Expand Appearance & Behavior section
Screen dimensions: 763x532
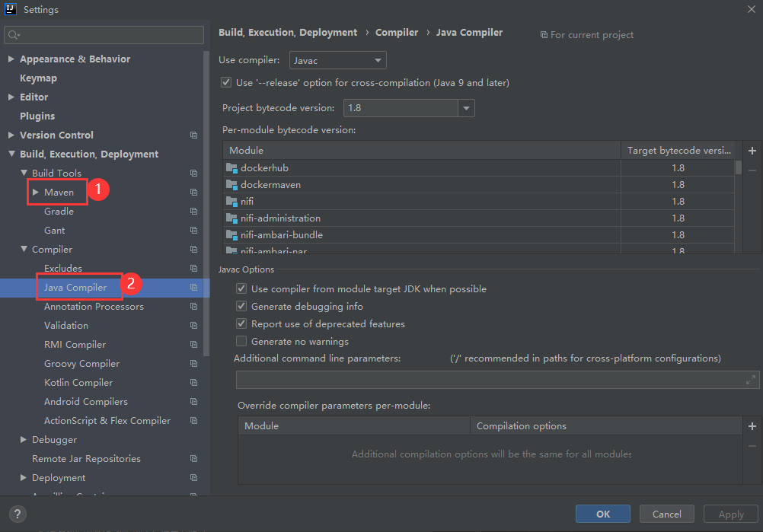tap(11, 59)
